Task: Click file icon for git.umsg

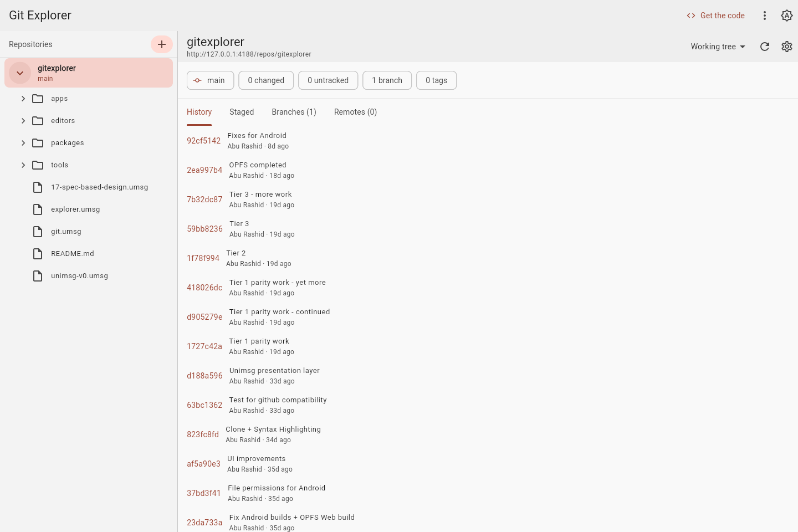Action: pos(38,232)
